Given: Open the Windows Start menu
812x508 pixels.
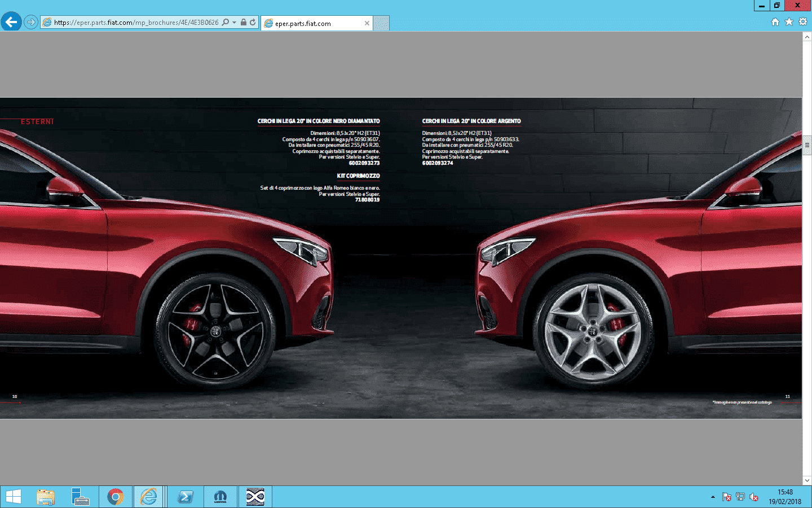Looking at the screenshot, I should click(13, 497).
